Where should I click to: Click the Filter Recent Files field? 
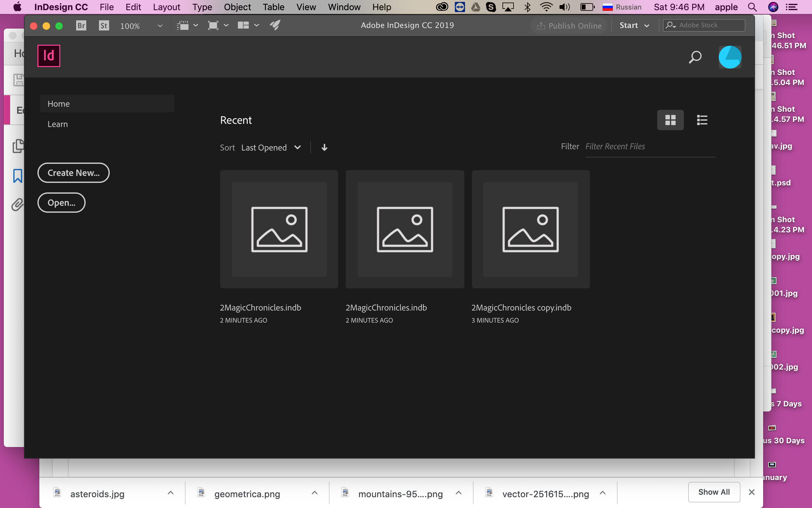pos(650,147)
